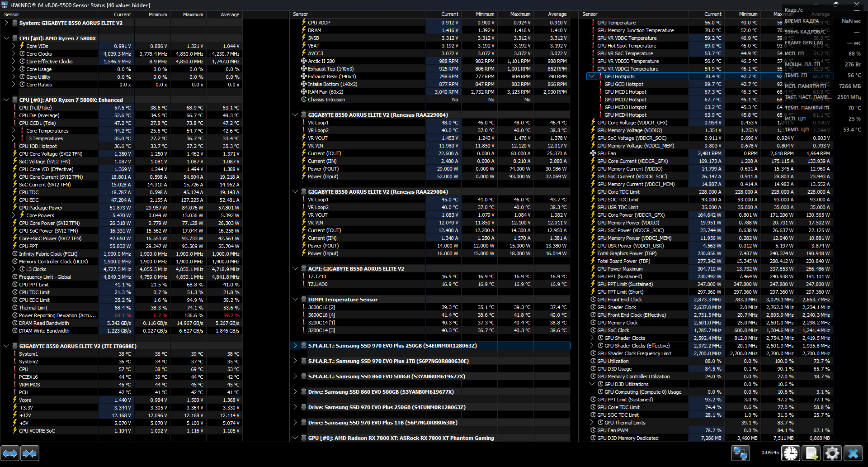Click the lightning icon beside Total Board Power (TBP)
The image size is (868, 467).
(593, 261)
